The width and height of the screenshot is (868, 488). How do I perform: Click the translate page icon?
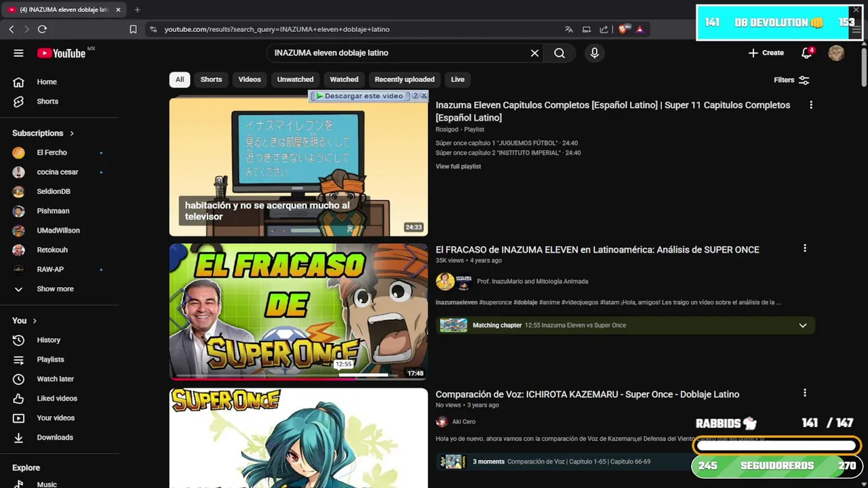(568, 29)
